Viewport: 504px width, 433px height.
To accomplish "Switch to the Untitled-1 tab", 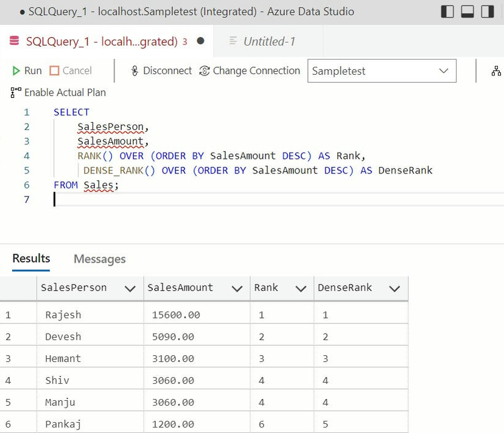I will pos(269,41).
